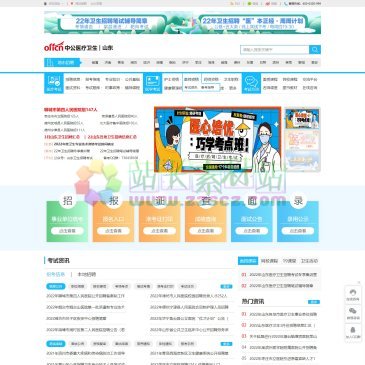The width and height of the screenshot is (365, 365).
Task: Click the 报 circle on the orange card
Action: point(113,201)
